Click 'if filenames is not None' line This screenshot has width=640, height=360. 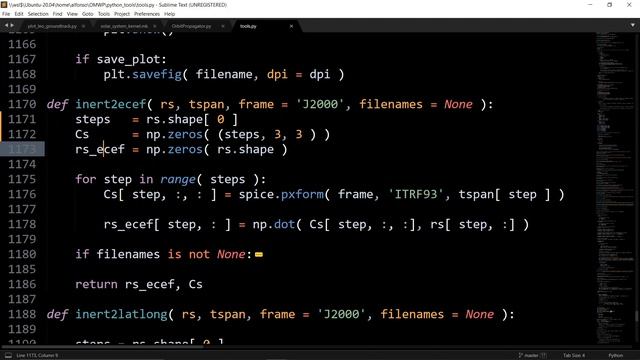163,254
